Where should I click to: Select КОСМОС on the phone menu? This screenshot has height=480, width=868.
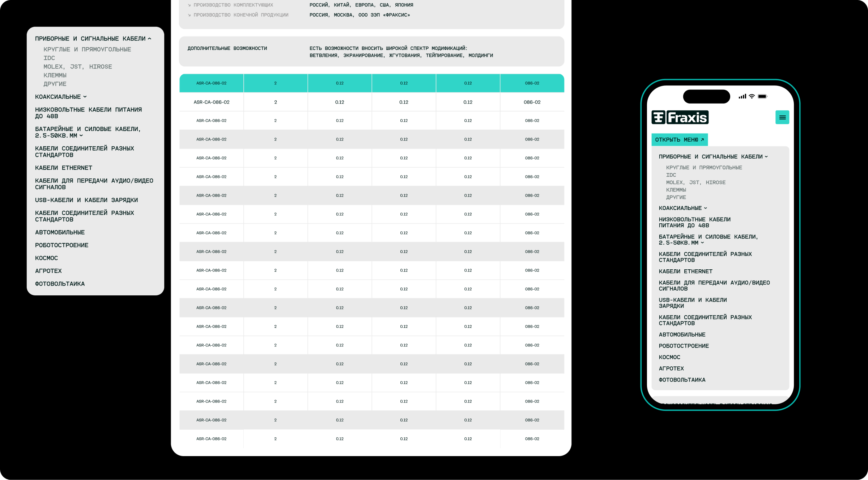point(669,357)
